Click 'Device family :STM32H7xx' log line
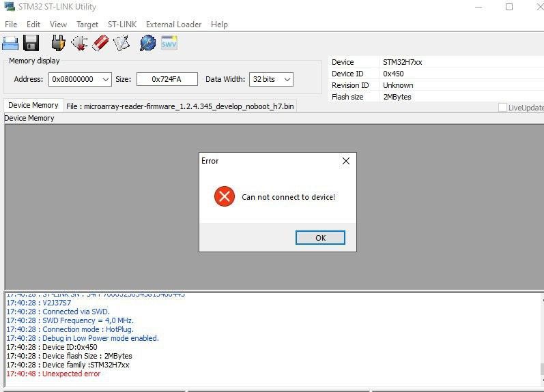Screen dimensions: 544x392 click(x=68, y=365)
